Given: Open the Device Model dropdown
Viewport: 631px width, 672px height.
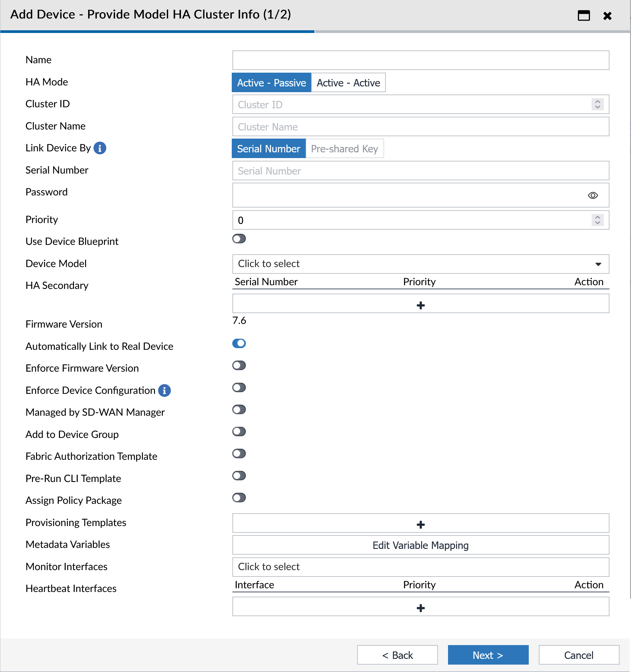Looking at the screenshot, I should click(420, 264).
